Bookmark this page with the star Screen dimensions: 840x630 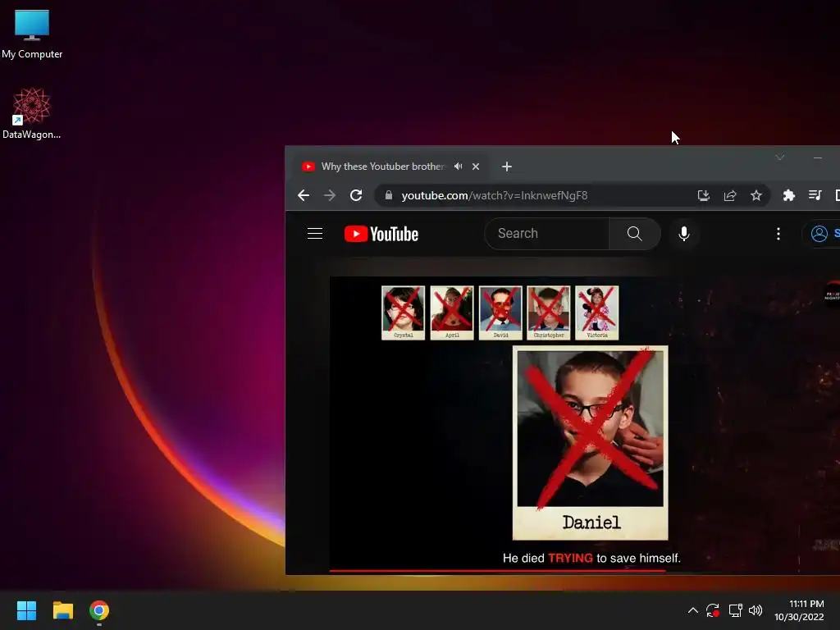(756, 195)
